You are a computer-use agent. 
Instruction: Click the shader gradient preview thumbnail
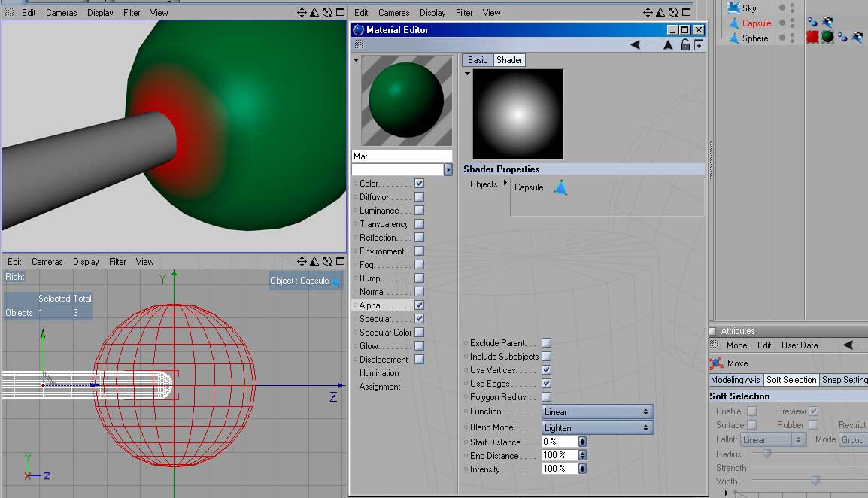pyautogui.click(x=517, y=114)
